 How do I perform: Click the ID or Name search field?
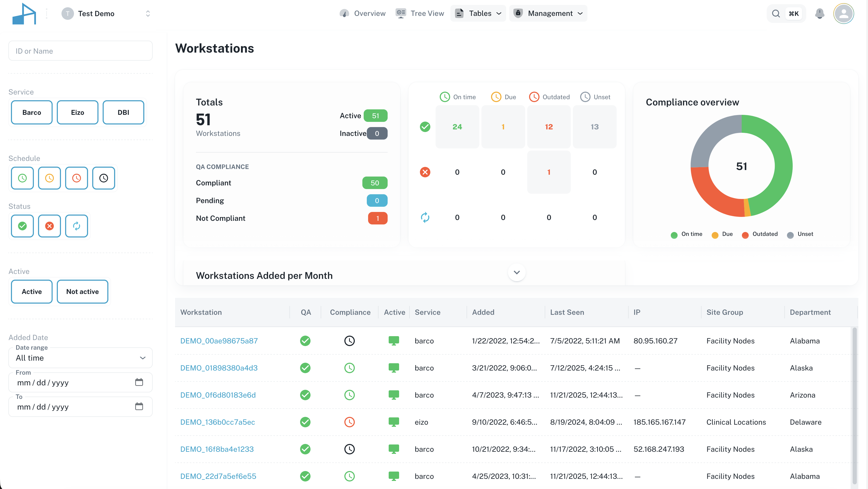click(80, 51)
